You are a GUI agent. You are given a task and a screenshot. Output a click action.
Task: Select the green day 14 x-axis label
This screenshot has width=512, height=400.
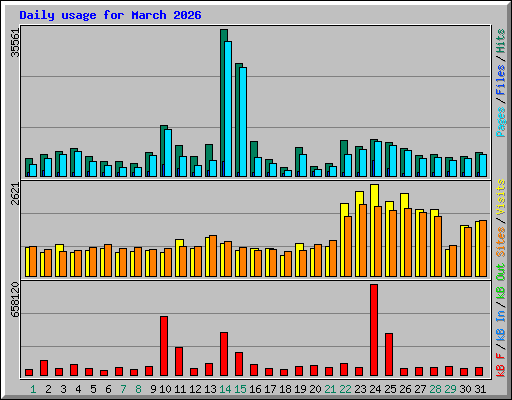[x=225, y=389]
